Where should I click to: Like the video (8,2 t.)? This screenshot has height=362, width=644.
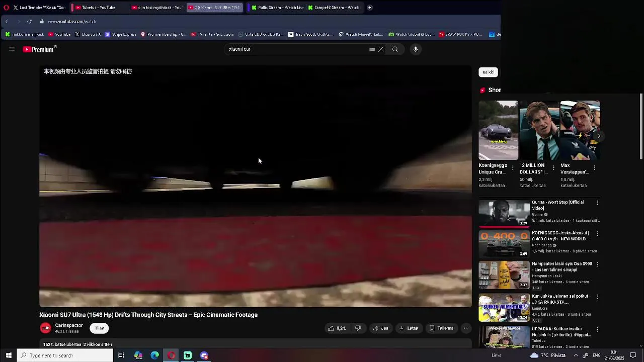coord(337,328)
